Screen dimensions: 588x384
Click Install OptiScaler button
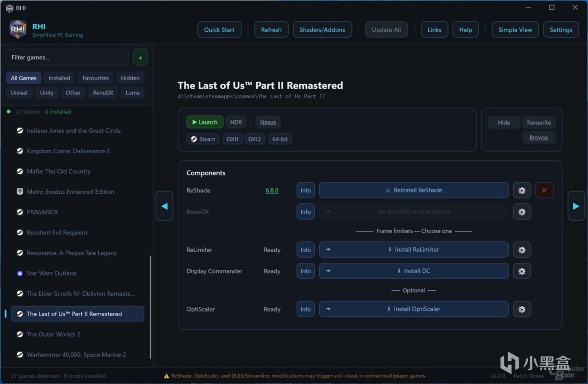pyautogui.click(x=414, y=309)
